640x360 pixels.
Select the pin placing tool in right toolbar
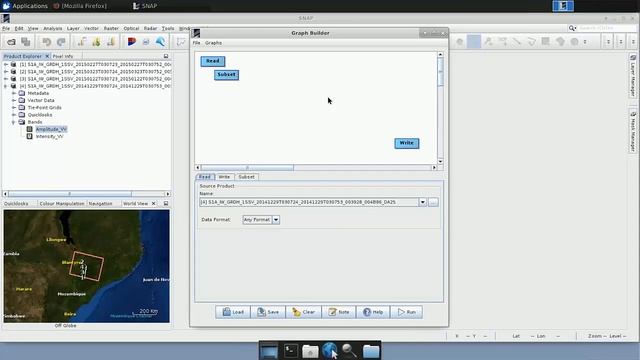pos(488,42)
